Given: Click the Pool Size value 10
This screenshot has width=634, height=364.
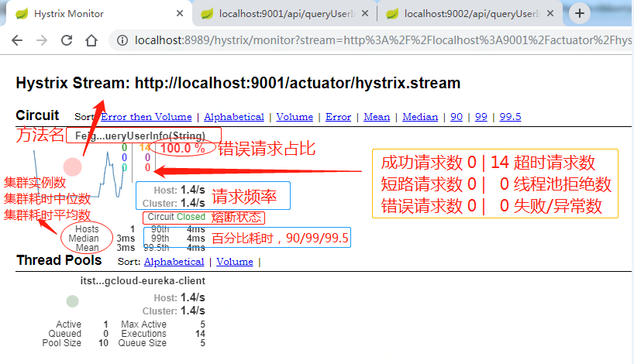Looking at the screenshot, I should (x=104, y=343).
